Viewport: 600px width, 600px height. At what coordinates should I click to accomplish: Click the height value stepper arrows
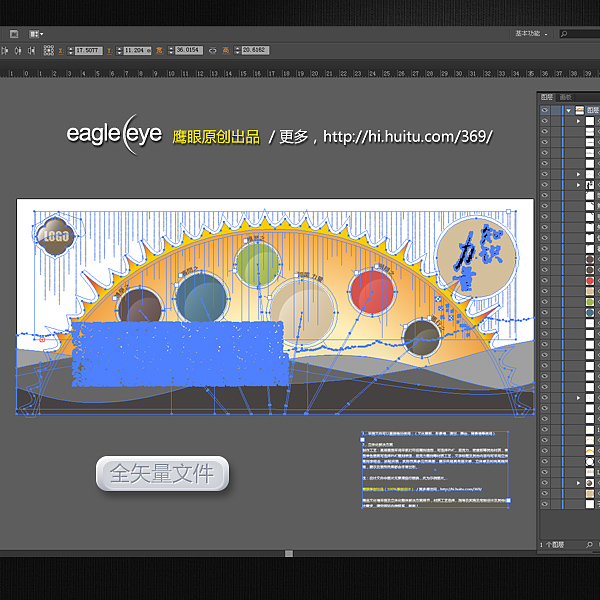237,50
